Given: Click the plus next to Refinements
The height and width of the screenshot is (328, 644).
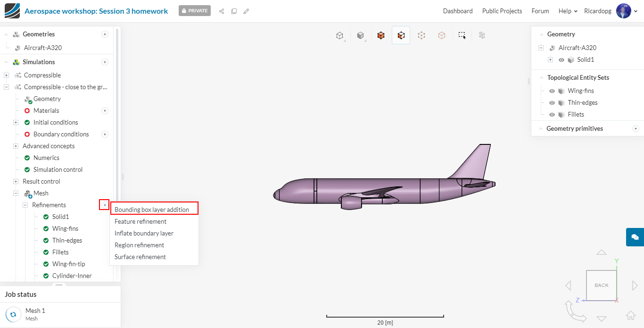Looking at the screenshot, I should (104, 205).
